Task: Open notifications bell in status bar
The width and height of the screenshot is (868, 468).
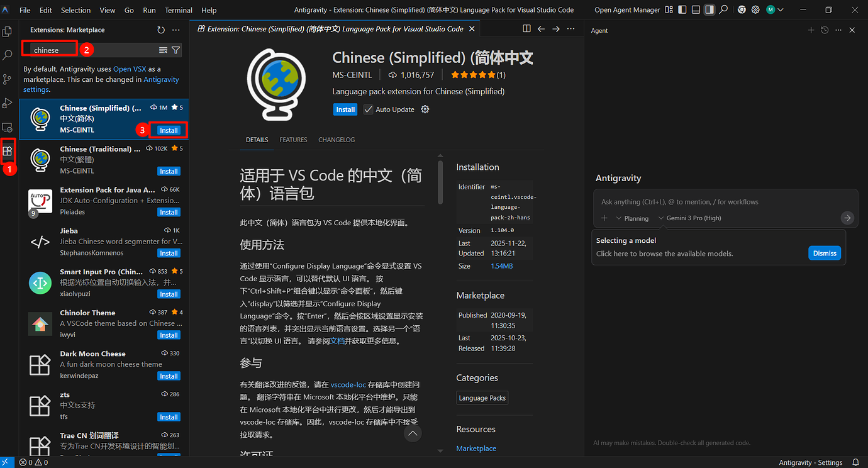Action: tap(856, 462)
